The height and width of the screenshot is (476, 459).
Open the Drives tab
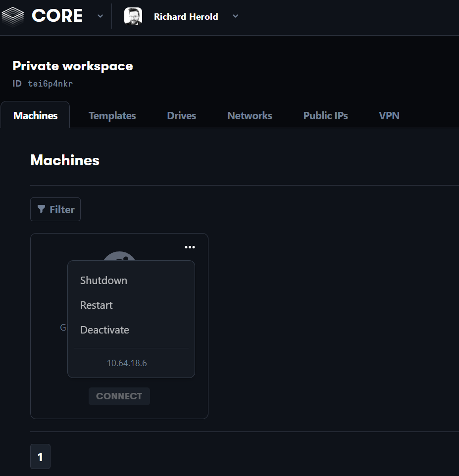coord(181,116)
